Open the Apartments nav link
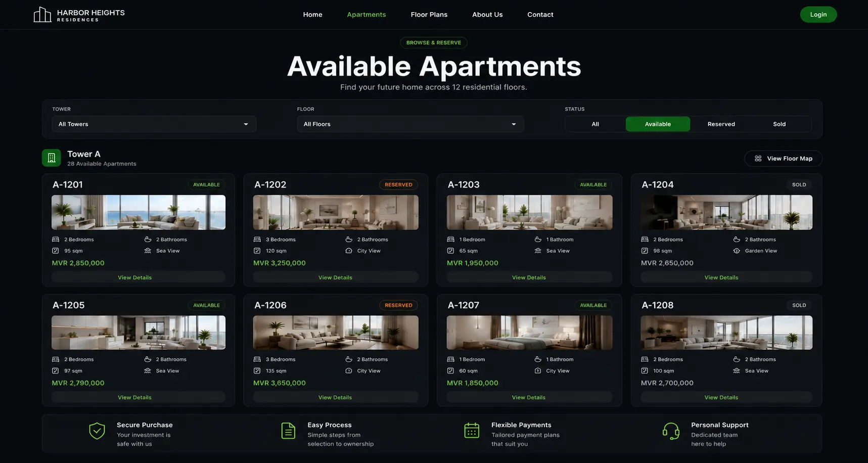Viewport: 868px width, 463px height. pos(367,15)
